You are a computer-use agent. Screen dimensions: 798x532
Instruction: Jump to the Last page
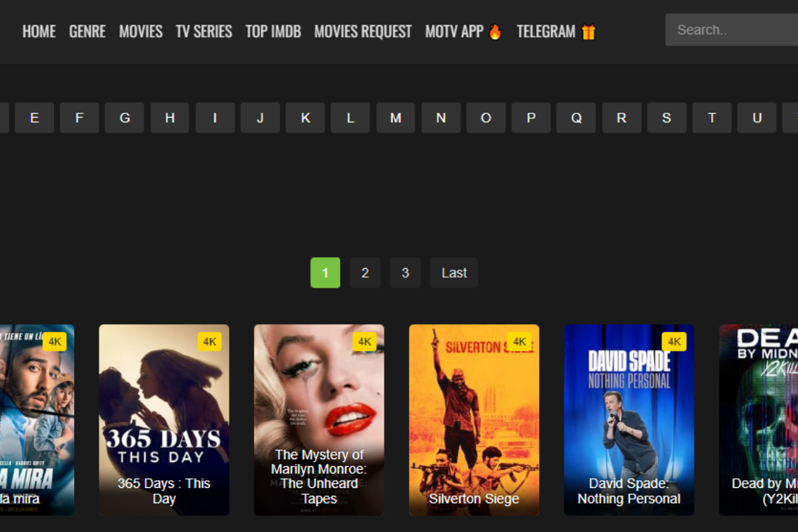(x=454, y=273)
